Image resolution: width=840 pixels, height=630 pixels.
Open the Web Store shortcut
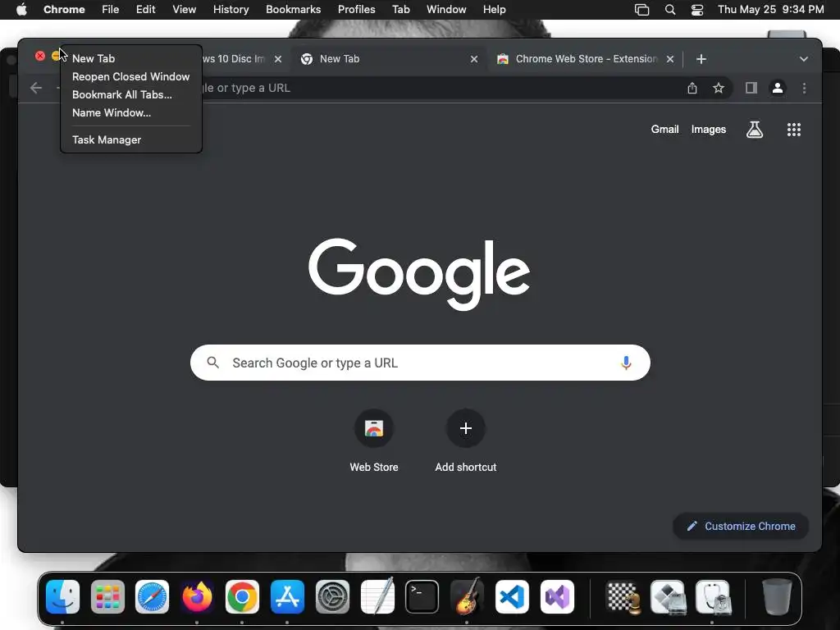pos(374,441)
